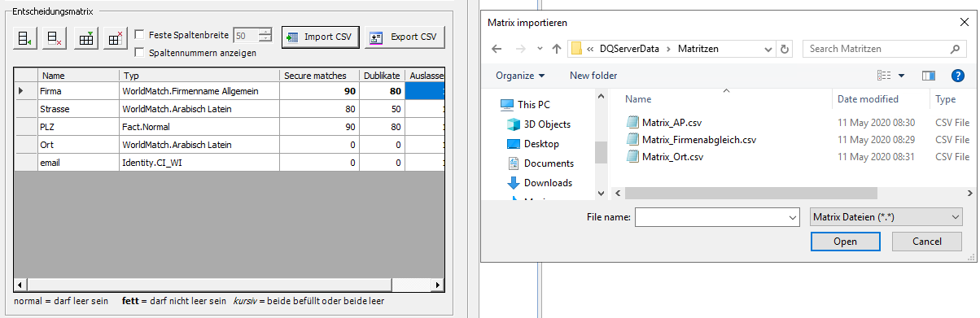Click the Dublikate column header
The width and height of the screenshot is (980, 318).
(382, 75)
